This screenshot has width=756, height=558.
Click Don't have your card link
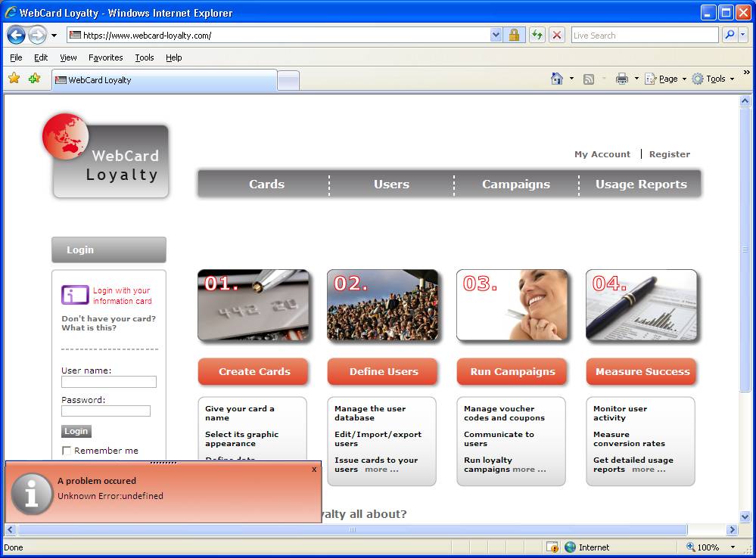pos(108,318)
